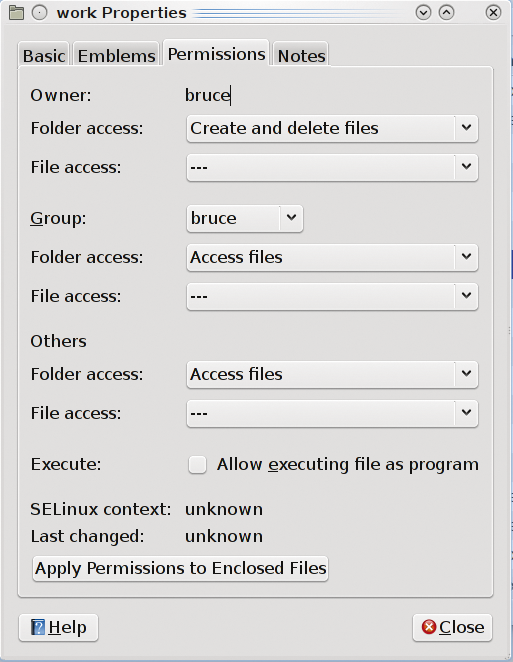Switch to the Emblems tab
Image resolution: width=513 pixels, height=662 pixels.
coord(117,55)
